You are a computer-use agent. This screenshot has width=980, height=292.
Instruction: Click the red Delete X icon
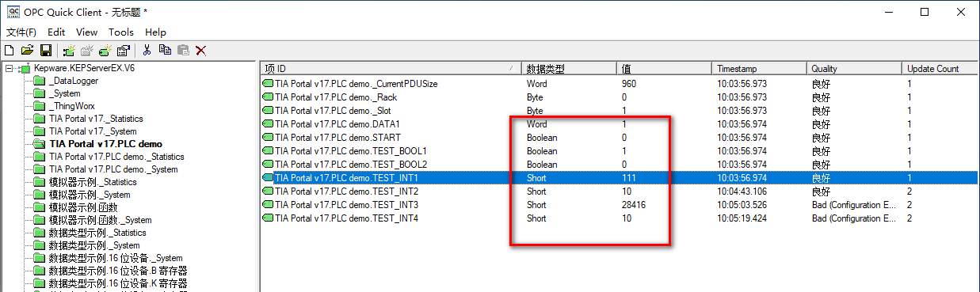201,50
